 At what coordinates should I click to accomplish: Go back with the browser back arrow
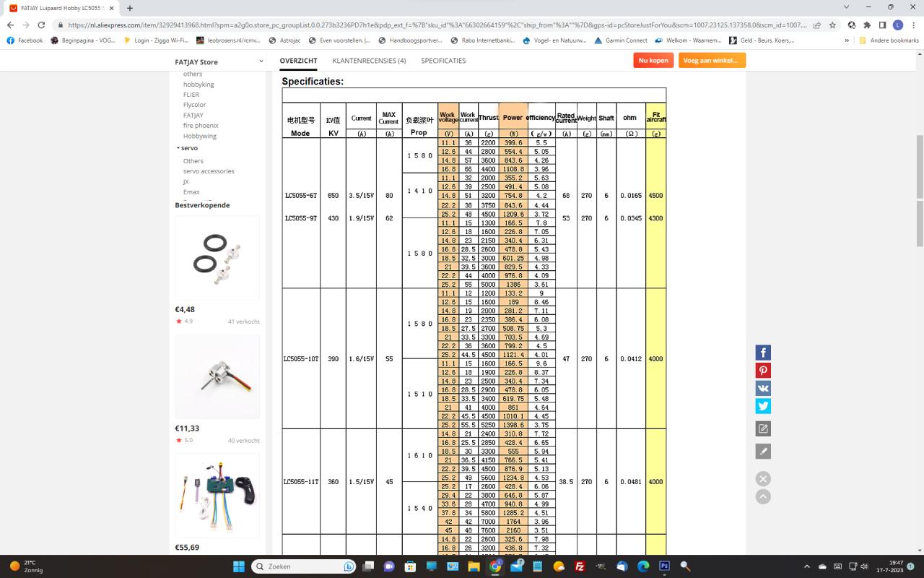10,25
